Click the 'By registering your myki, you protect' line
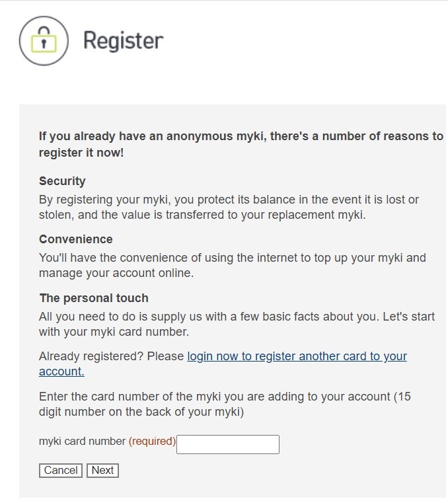448x503 pixels. tap(229, 200)
